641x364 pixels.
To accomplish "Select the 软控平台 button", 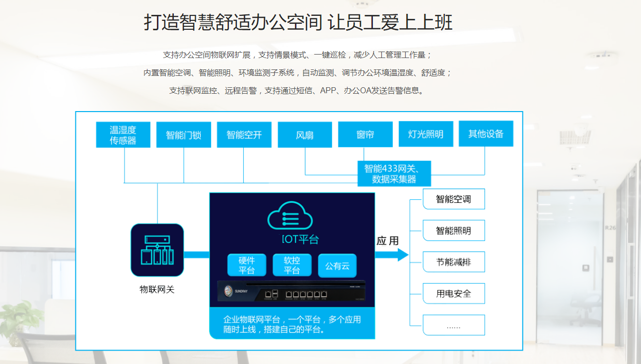I will tap(292, 265).
